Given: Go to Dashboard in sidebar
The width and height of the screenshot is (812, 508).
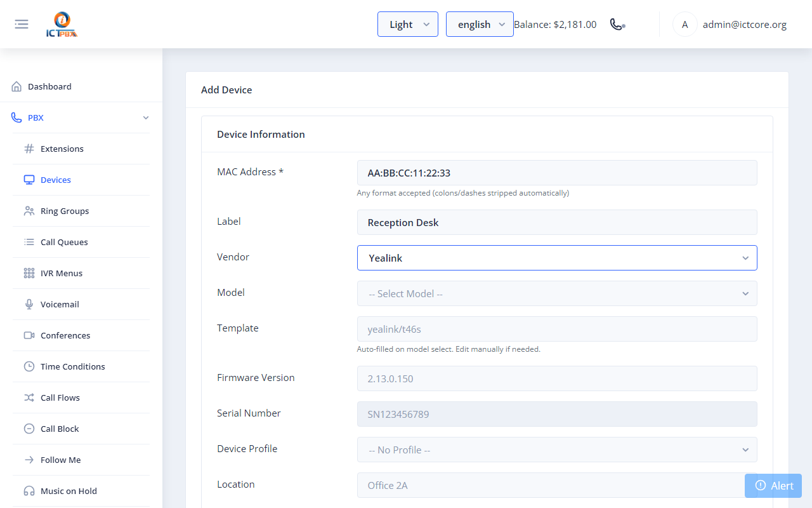Looking at the screenshot, I should pos(81,86).
